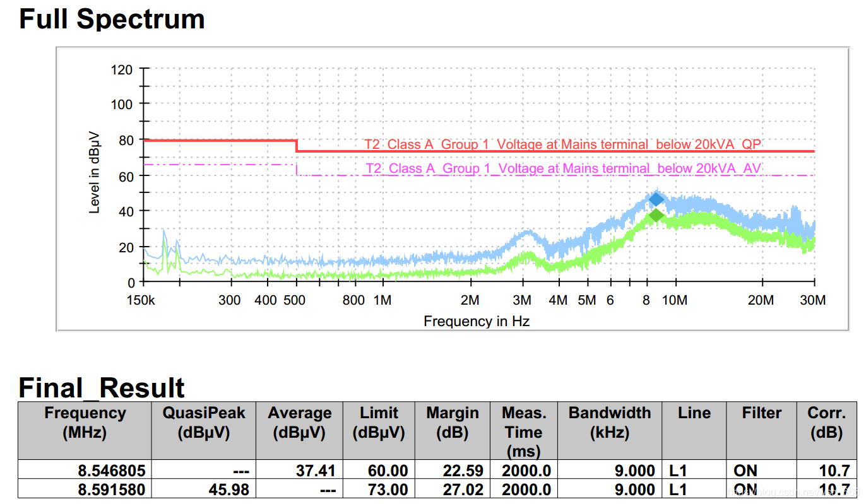Select the Full Spectrum heading

[x=112, y=19]
